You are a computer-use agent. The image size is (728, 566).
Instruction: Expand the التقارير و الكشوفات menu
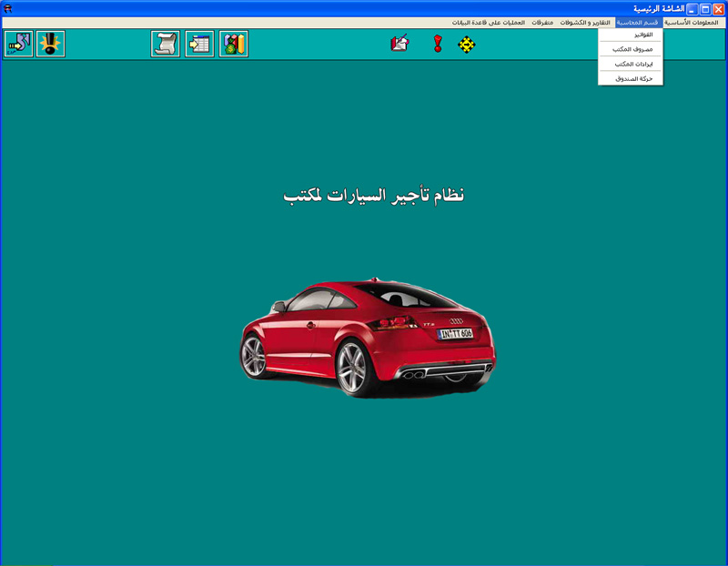(585, 22)
